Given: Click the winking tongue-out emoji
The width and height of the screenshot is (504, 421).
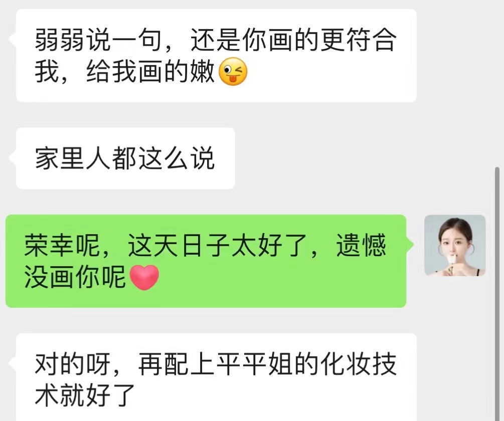Looking at the screenshot, I should coord(233,71).
